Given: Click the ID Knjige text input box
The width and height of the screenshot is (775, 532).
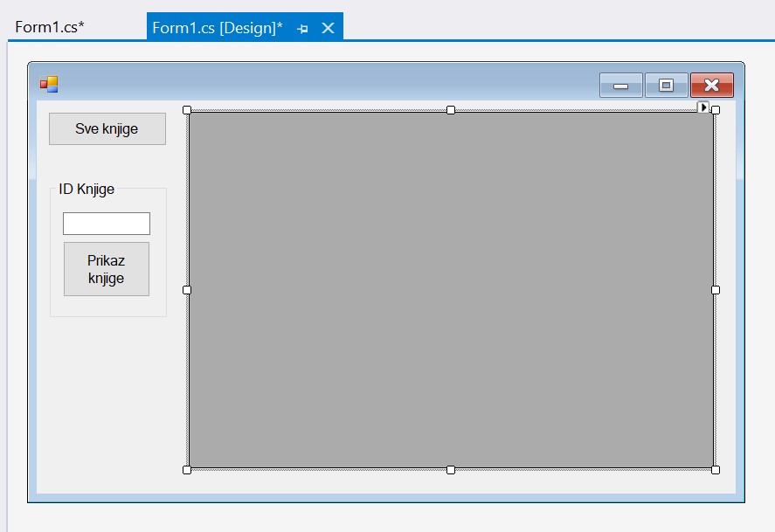Looking at the screenshot, I should pos(106,224).
